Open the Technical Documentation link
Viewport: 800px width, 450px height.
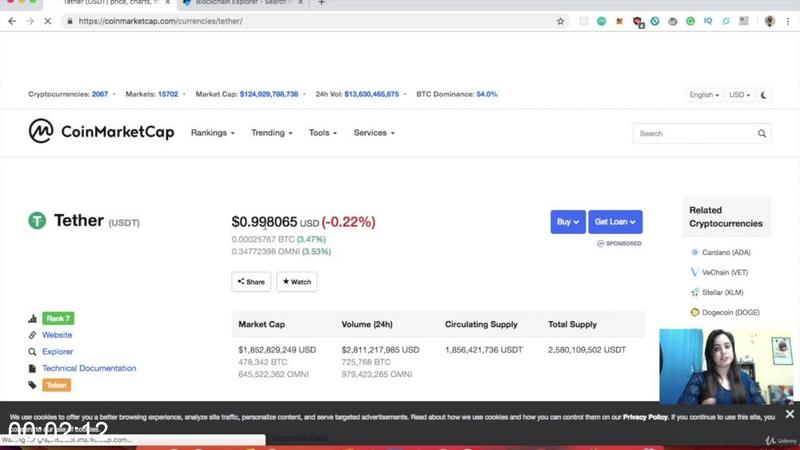pos(89,368)
